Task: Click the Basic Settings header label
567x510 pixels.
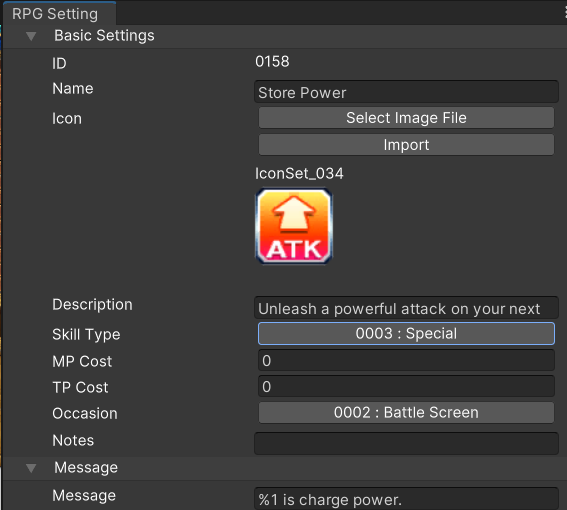Action: click(104, 35)
